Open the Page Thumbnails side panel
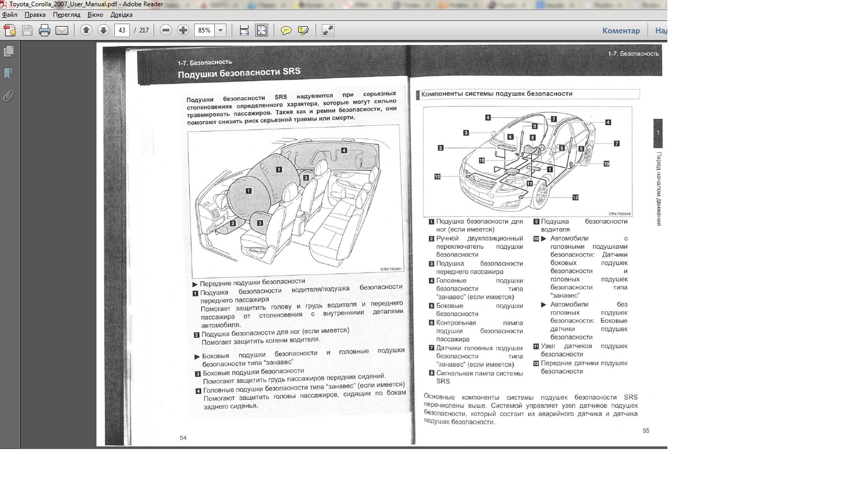 (x=9, y=51)
